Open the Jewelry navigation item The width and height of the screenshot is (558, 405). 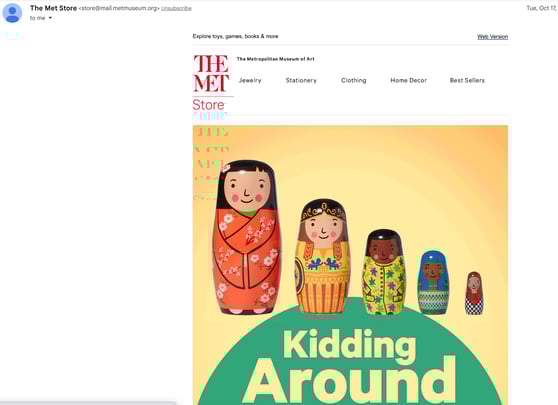(x=250, y=80)
